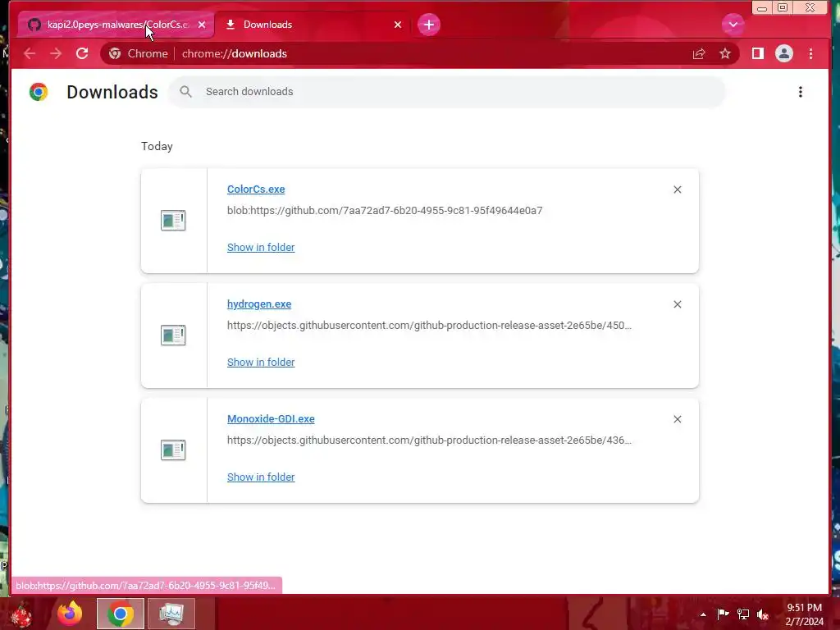Image resolution: width=840 pixels, height=630 pixels.
Task: Click the Search downloads field
Action: (447, 92)
